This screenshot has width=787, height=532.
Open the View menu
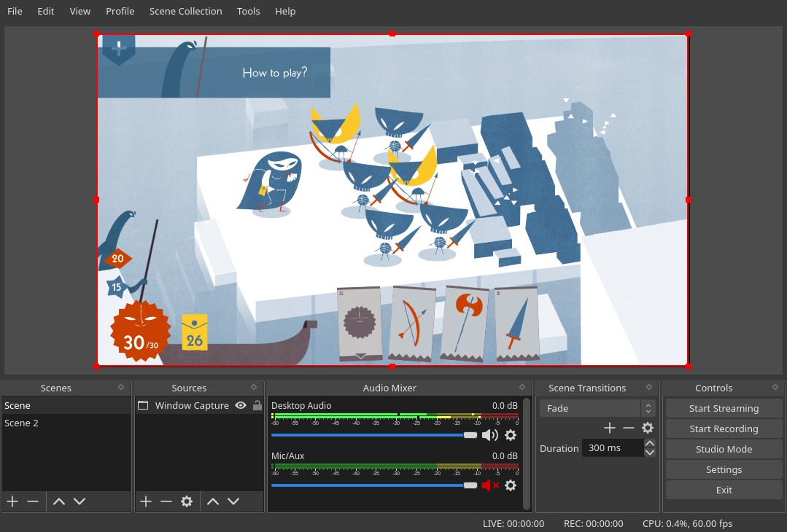[80, 11]
